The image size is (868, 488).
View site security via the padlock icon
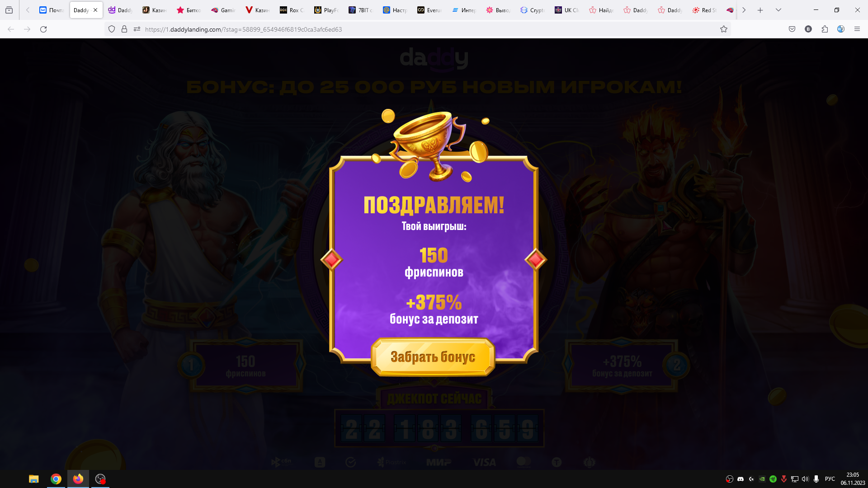(x=124, y=29)
